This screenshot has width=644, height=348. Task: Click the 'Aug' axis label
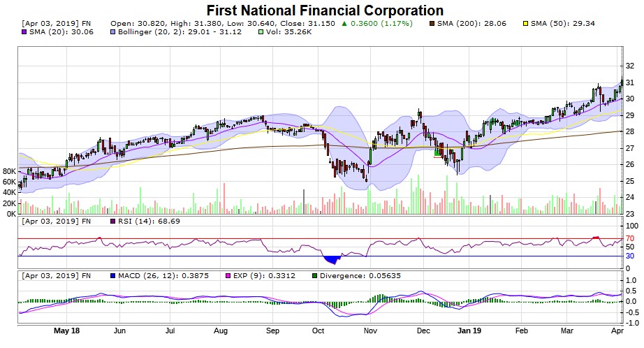click(x=221, y=331)
